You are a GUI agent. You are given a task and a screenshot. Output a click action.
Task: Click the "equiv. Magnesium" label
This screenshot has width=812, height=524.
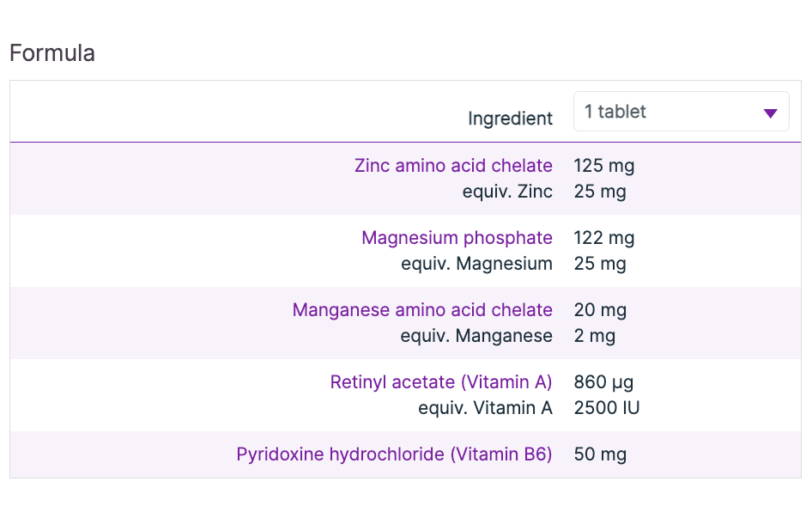476,264
